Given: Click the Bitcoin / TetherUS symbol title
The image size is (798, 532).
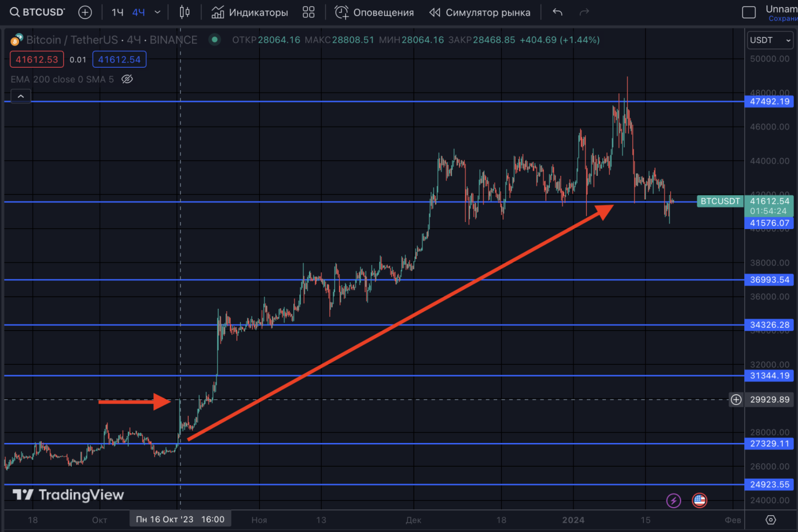Looking at the screenshot, I should tap(72, 40).
